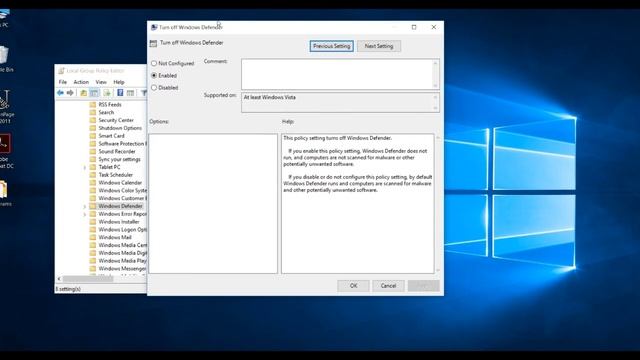640x360 pixels.
Task: Select the Enabled radio button
Action: click(x=154, y=76)
